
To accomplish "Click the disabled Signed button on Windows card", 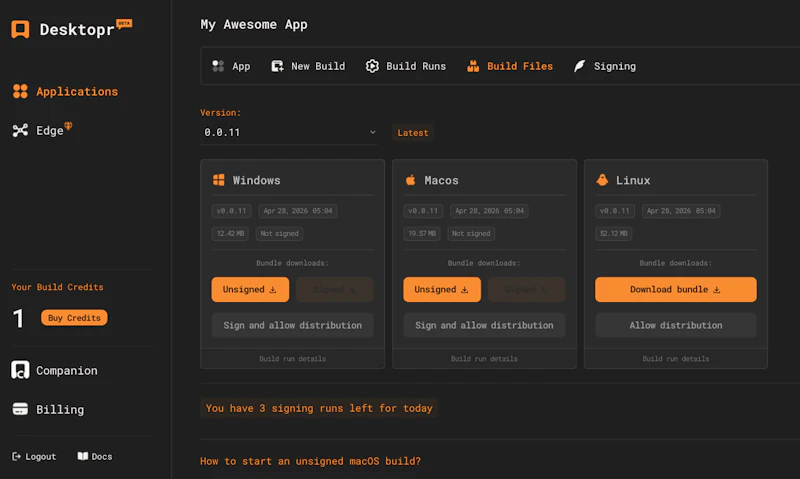I will coord(335,289).
